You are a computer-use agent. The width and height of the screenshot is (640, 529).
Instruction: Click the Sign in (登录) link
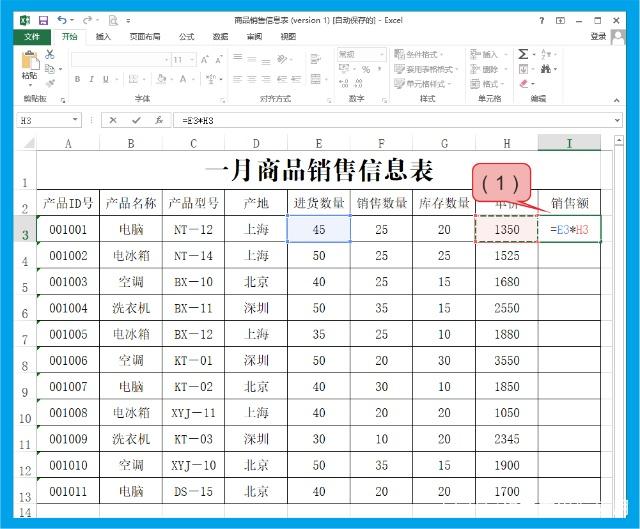(x=598, y=37)
